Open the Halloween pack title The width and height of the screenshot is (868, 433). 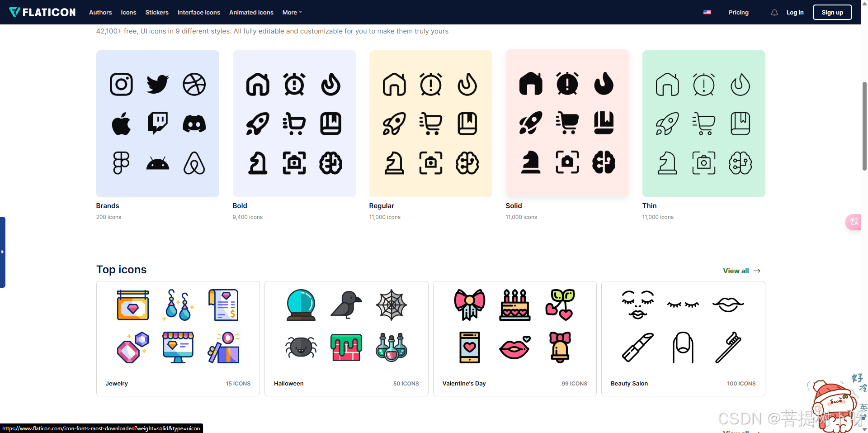click(x=289, y=383)
